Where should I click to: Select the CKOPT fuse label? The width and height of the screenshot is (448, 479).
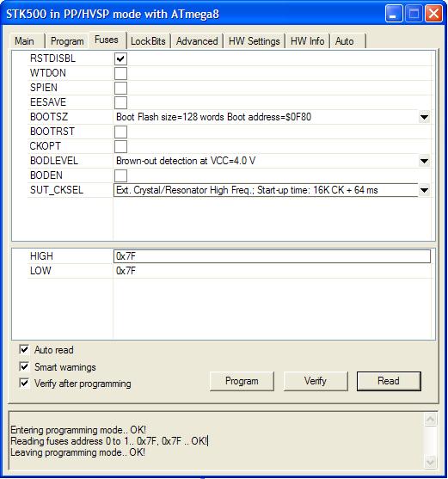[x=46, y=146]
